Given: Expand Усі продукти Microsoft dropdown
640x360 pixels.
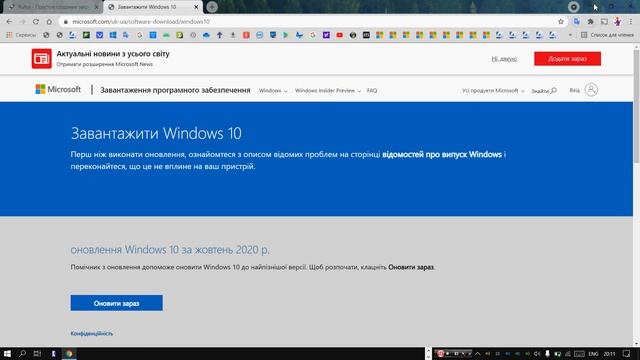Looking at the screenshot, I should 493,91.
